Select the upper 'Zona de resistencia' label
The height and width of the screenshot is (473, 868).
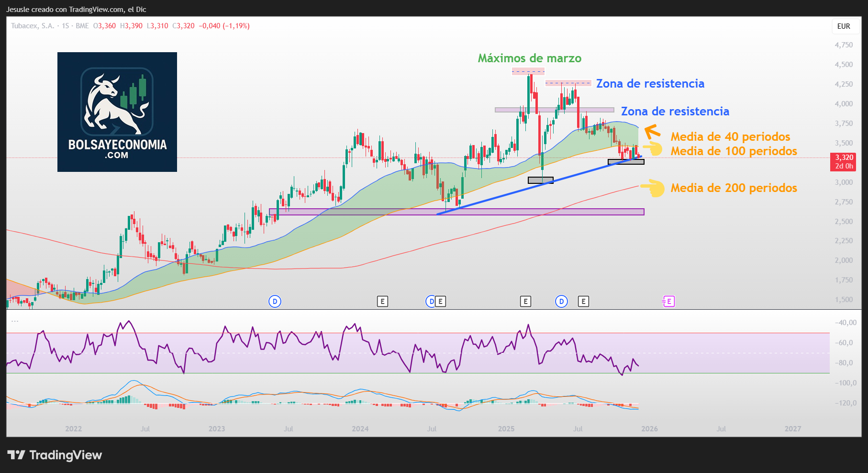click(x=650, y=84)
